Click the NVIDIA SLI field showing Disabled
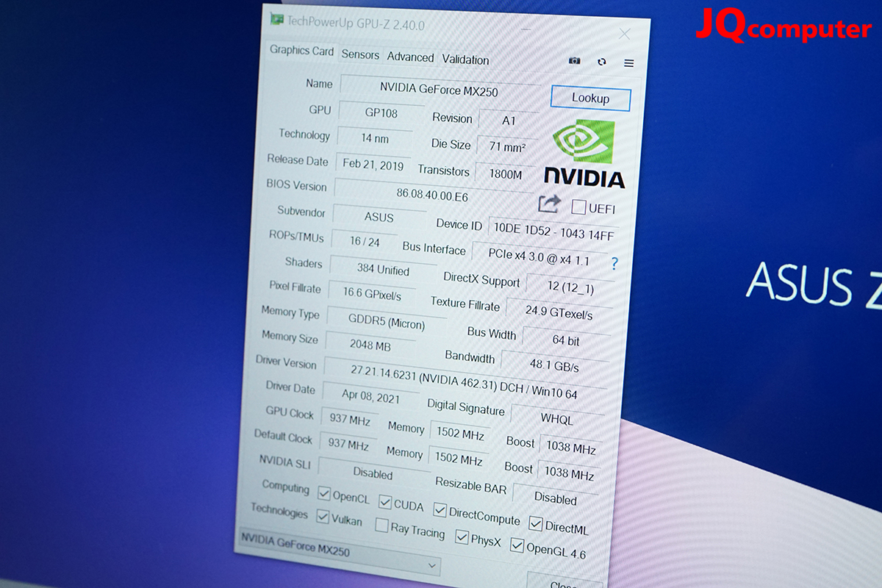882x588 pixels. coord(373,473)
